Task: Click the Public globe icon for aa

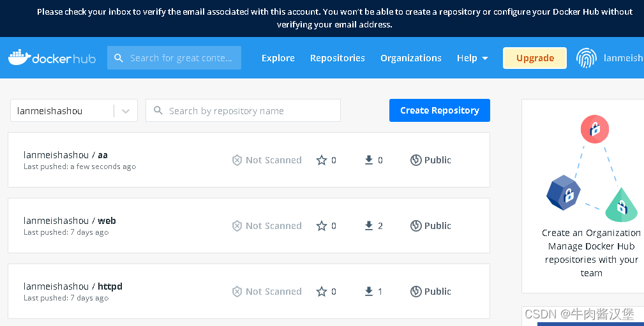Action: point(416,160)
